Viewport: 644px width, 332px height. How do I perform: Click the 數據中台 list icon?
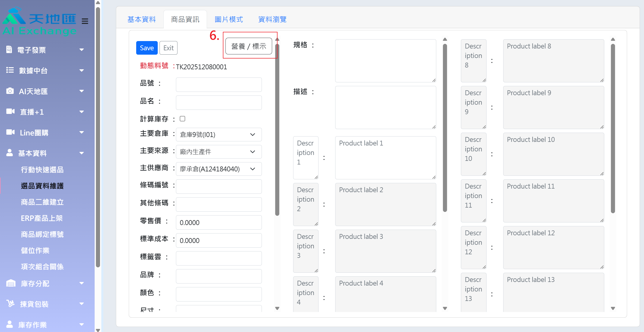pos(10,70)
